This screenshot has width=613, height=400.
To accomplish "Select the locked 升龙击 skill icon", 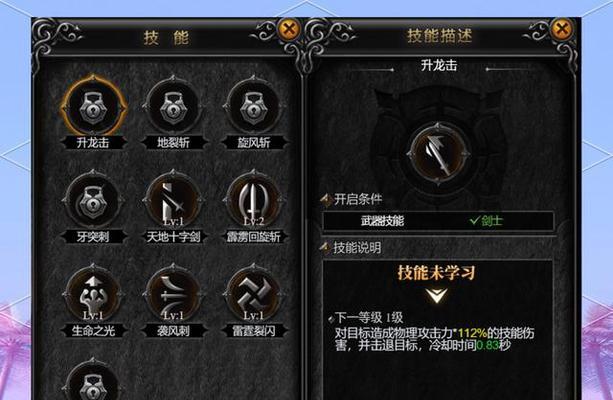I will coord(93,107).
